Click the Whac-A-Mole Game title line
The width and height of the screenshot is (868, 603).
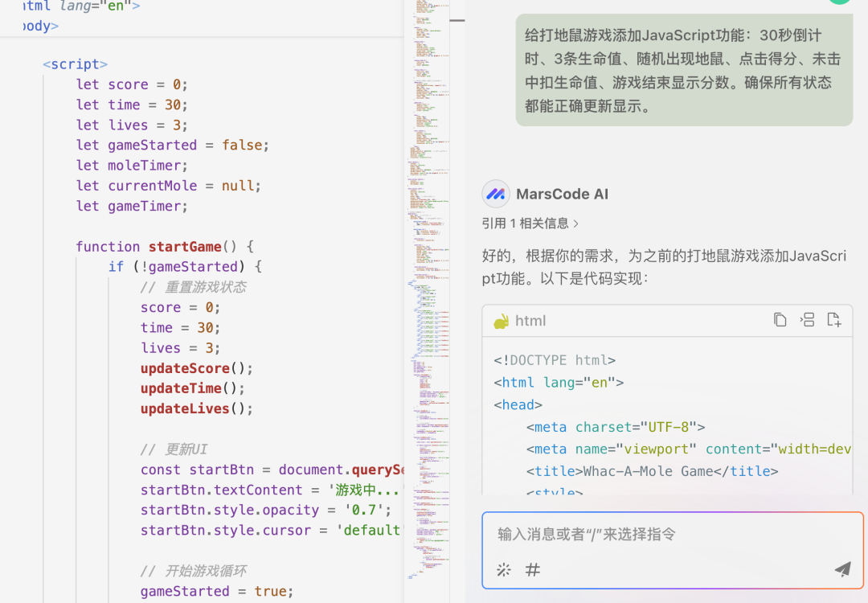[x=652, y=471]
